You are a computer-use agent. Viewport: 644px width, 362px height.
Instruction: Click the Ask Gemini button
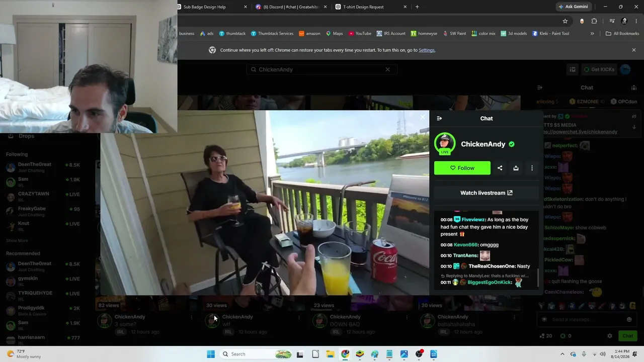(573, 7)
